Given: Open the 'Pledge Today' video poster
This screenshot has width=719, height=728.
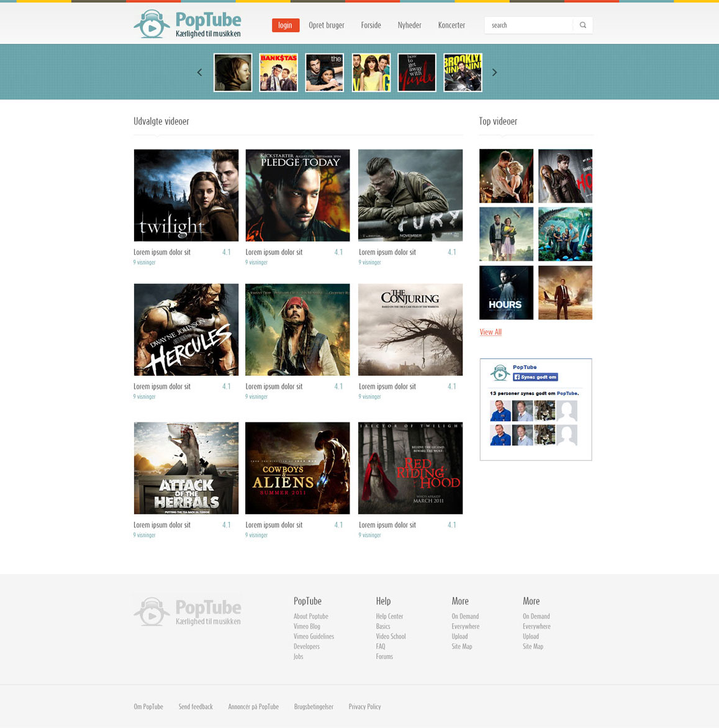Looking at the screenshot, I should tap(297, 196).
